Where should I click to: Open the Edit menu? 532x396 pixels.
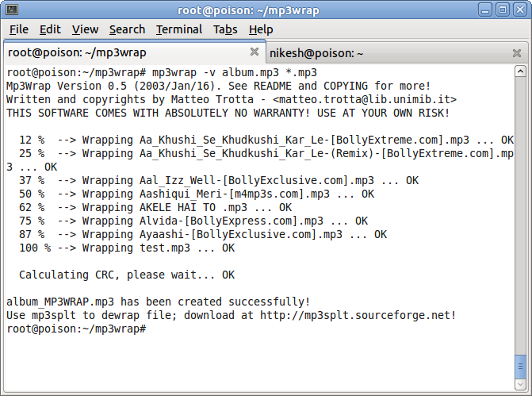tap(50, 29)
